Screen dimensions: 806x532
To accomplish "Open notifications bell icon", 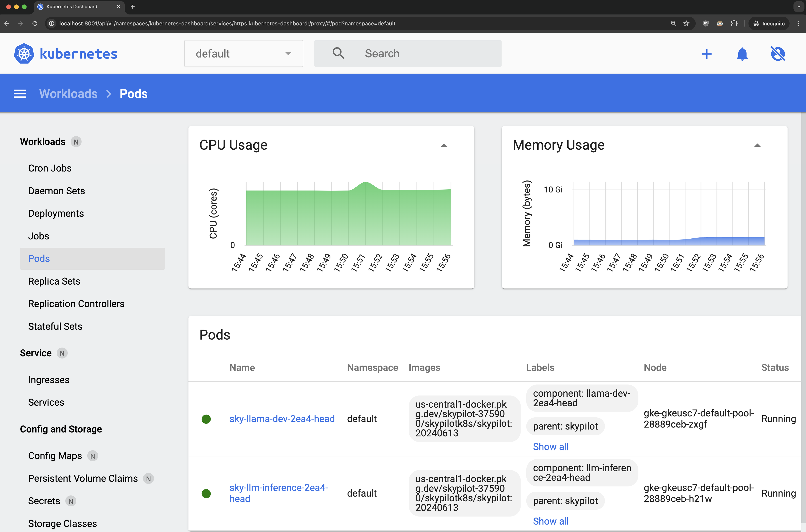I will (742, 54).
